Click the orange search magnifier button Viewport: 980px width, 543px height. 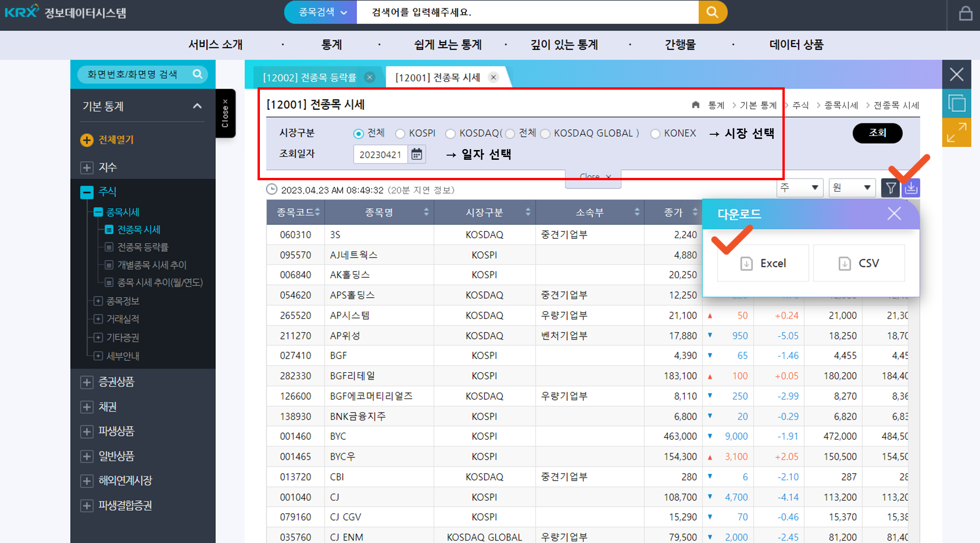pyautogui.click(x=712, y=12)
